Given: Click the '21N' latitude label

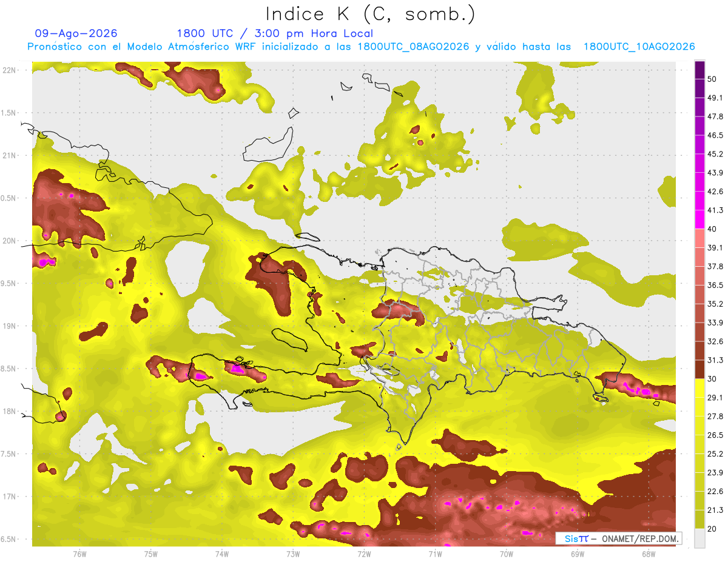Looking at the screenshot, I should click(10, 155).
